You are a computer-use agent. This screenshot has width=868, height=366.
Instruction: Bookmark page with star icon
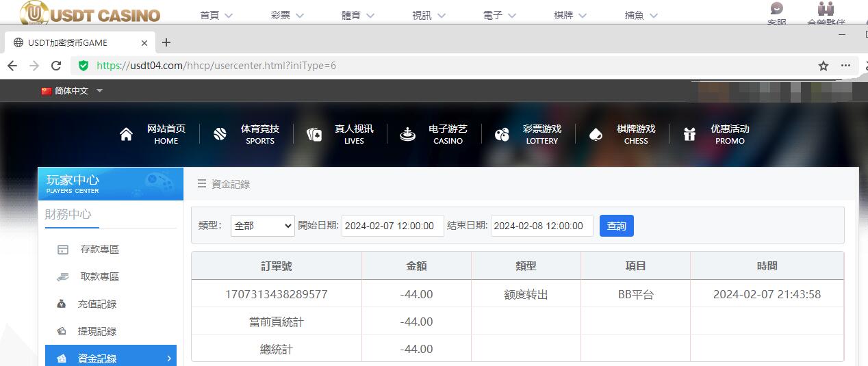824,66
